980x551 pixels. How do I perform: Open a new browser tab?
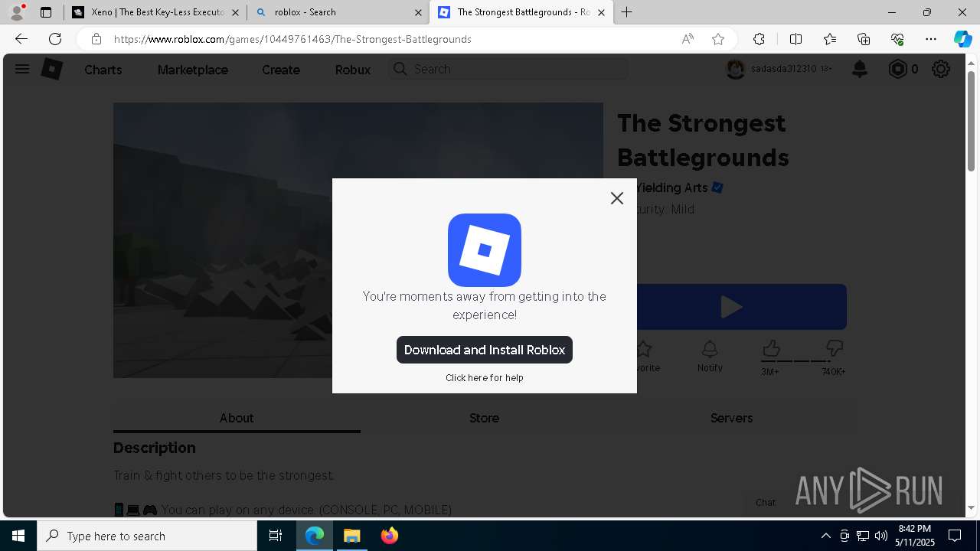[x=627, y=12]
